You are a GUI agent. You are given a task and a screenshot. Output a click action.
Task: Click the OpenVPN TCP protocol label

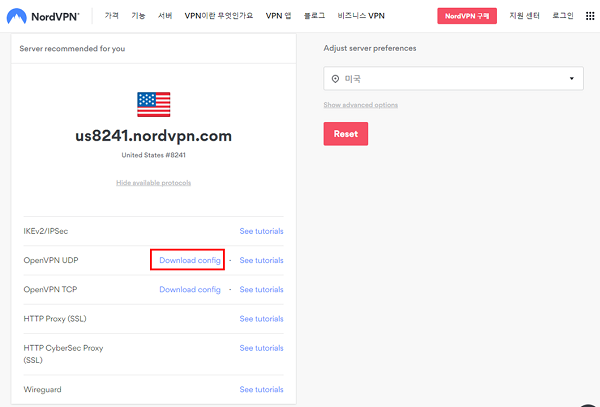click(x=50, y=290)
